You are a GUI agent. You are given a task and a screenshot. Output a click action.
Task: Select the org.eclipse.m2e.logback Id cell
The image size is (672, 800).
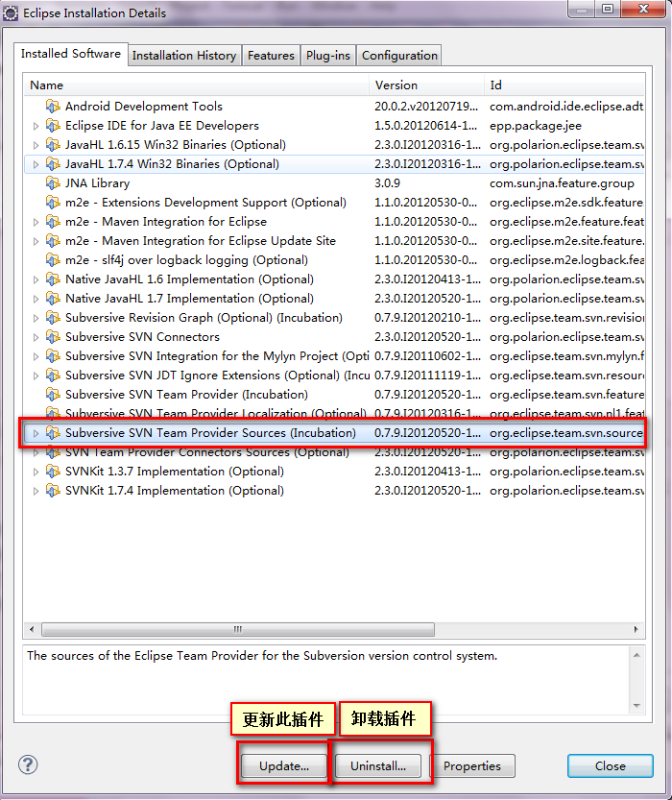(566, 260)
